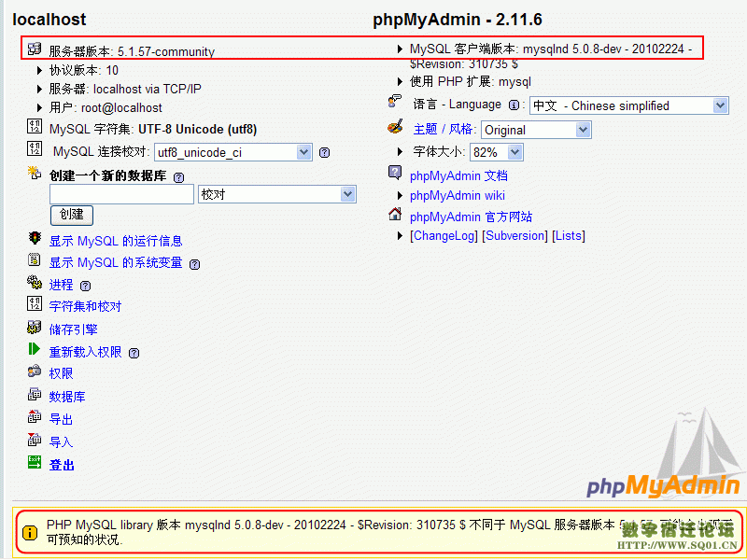Click the text UTF-8 Unicode (utf8)
Viewport: 747px width, 560px height.
[x=198, y=130]
